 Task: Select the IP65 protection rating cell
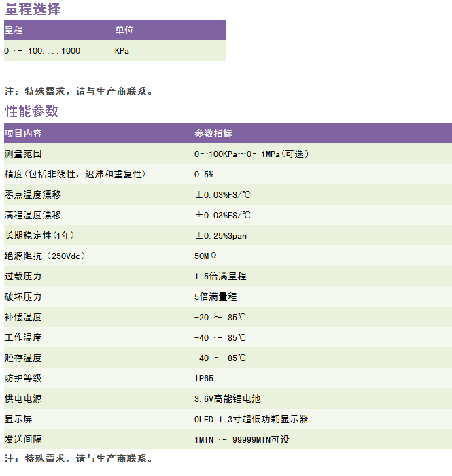pos(204,379)
